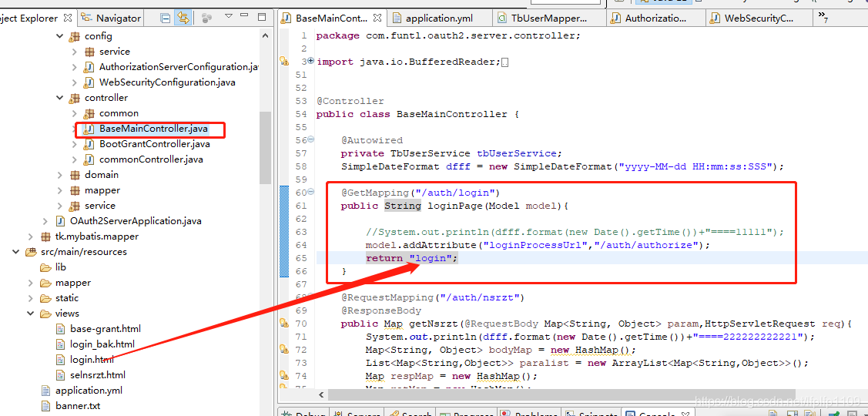Toggle Link with Editor in Project Explorer
The height and width of the screenshot is (416, 868).
182,18
